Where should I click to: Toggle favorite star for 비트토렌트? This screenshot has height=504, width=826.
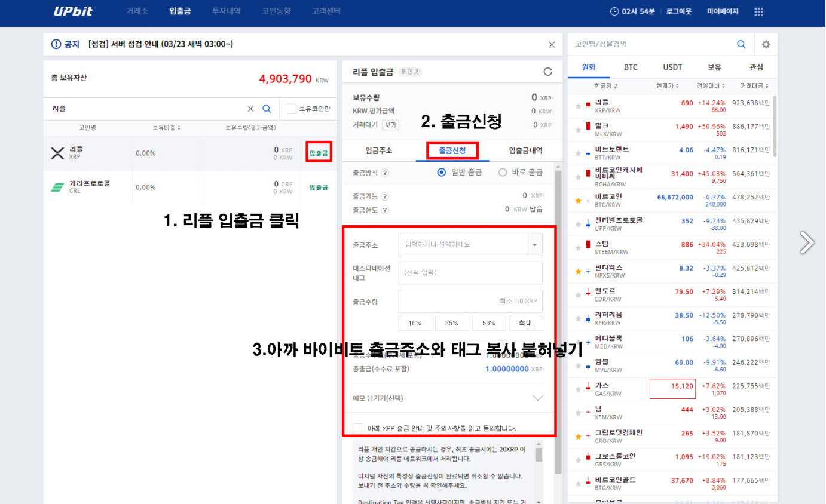(x=578, y=153)
